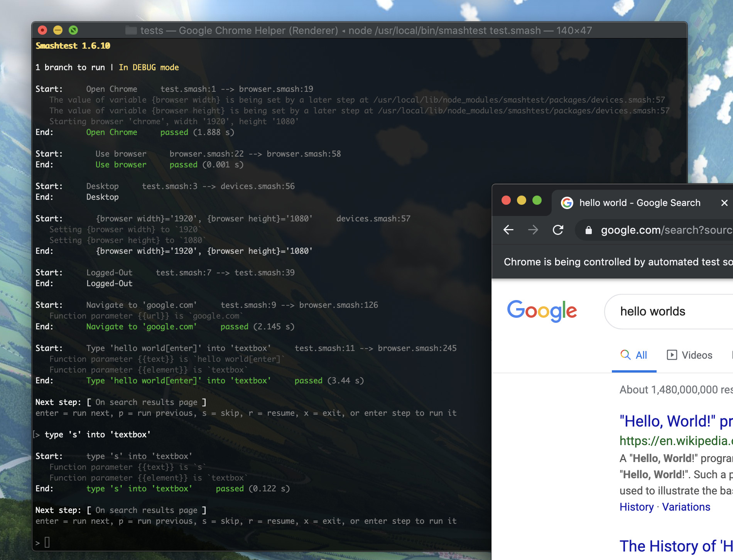Screen dimensions: 733x560
Task: Open the "Hello, World!" result link
Action: coord(676,422)
